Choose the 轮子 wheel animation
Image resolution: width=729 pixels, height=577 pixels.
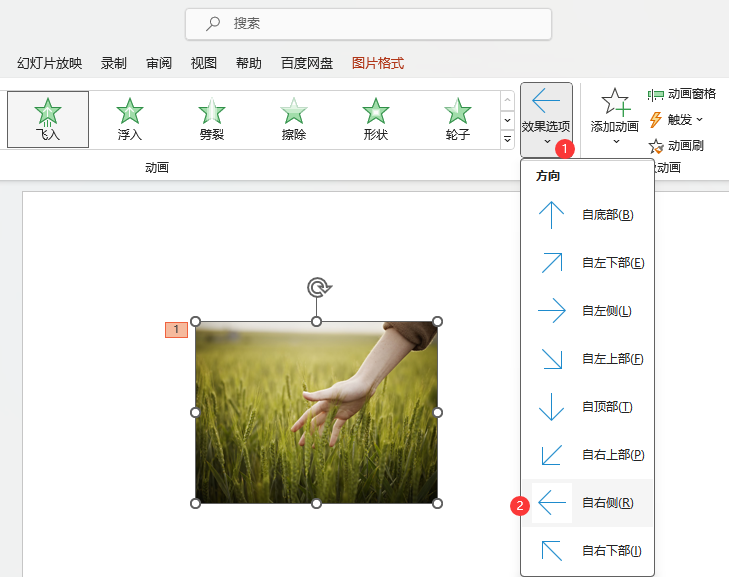pos(457,119)
